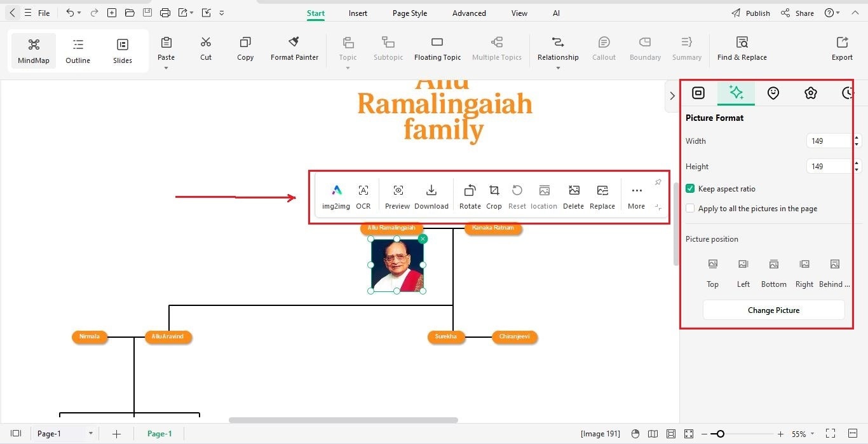Add a new page with plus button

pos(116,434)
